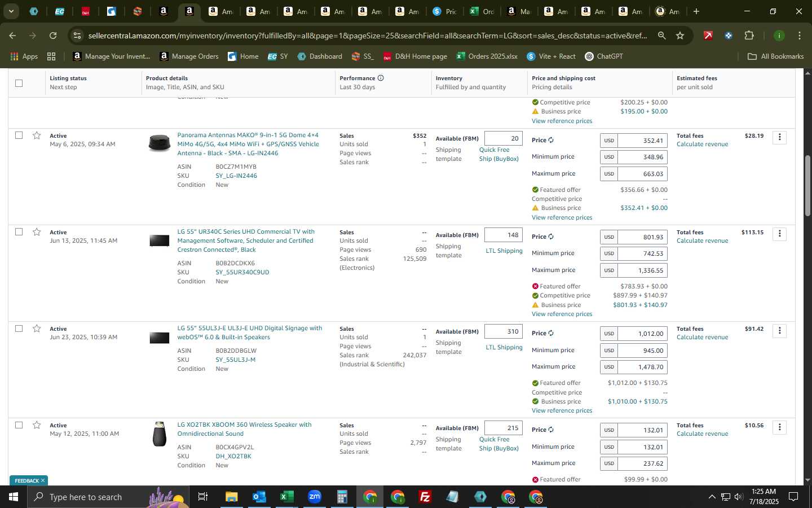View reference prices for Panorama Antennas row
This screenshot has width=812, height=508.
point(562,217)
